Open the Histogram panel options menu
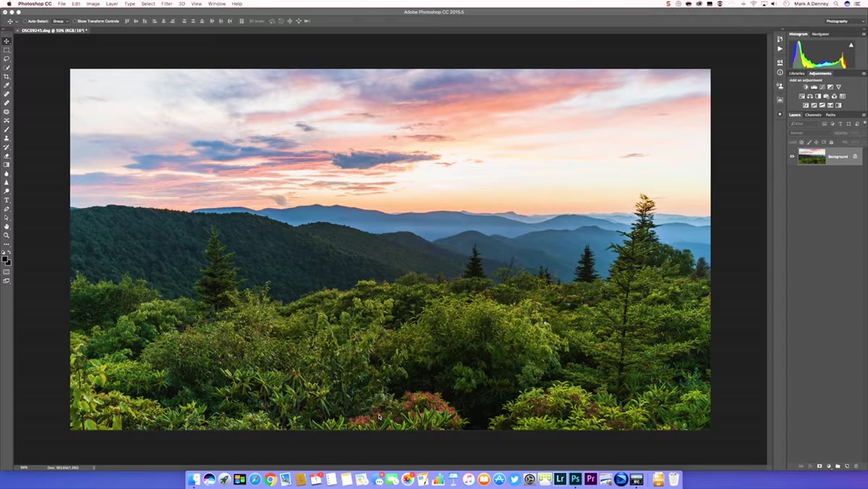The height and width of the screenshot is (489, 868). (x=864, y=34)
